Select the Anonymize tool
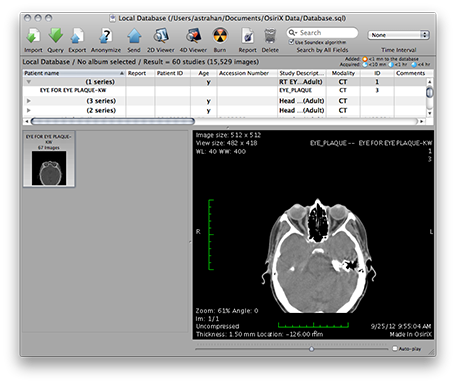The height and width of the screenshot is (384, 456). click(106, 36)
